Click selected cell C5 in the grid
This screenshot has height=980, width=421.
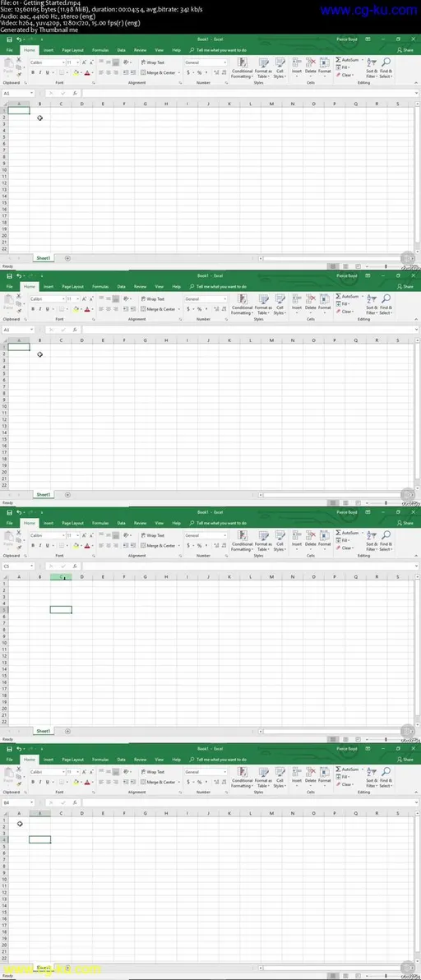click(61, 609)
